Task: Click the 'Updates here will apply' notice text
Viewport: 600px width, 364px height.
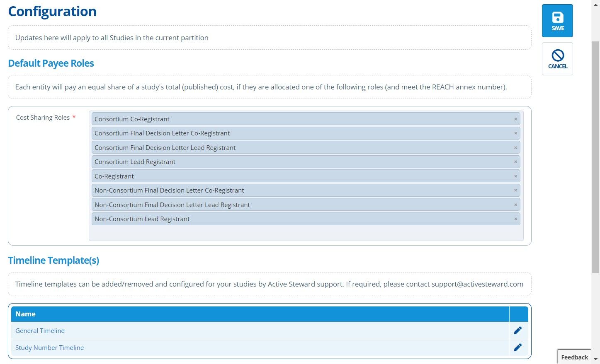Action: [112, 38]
